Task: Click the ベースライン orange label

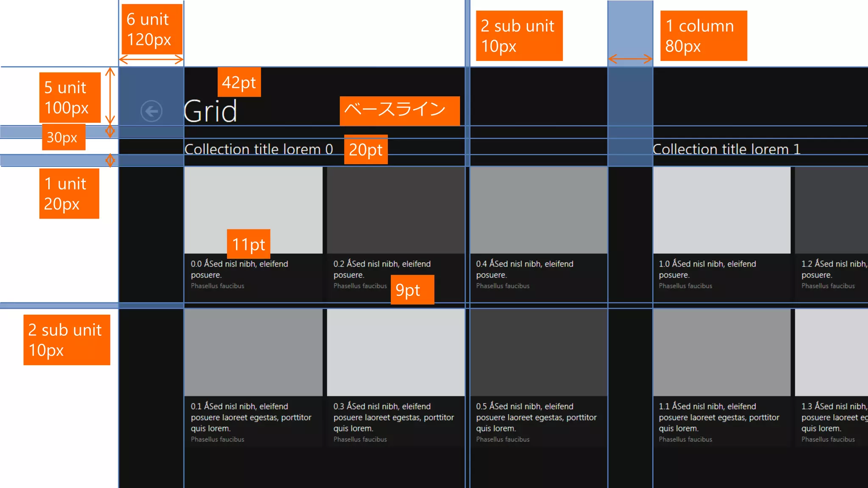Action: (399, 111)
